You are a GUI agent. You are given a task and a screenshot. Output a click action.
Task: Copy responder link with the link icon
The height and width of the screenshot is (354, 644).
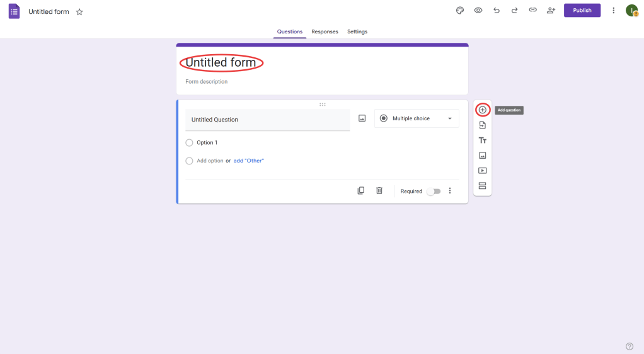pos(532,10)
